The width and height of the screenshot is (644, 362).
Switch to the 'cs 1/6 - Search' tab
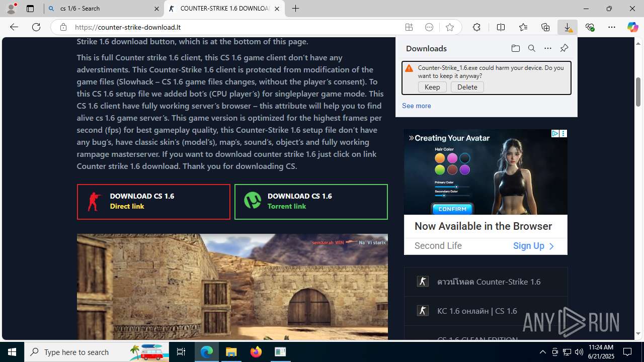tap(104, 9)
